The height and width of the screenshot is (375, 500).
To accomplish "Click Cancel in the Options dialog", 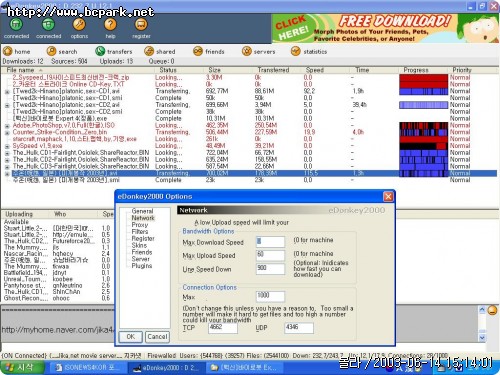I will (157, 337).
